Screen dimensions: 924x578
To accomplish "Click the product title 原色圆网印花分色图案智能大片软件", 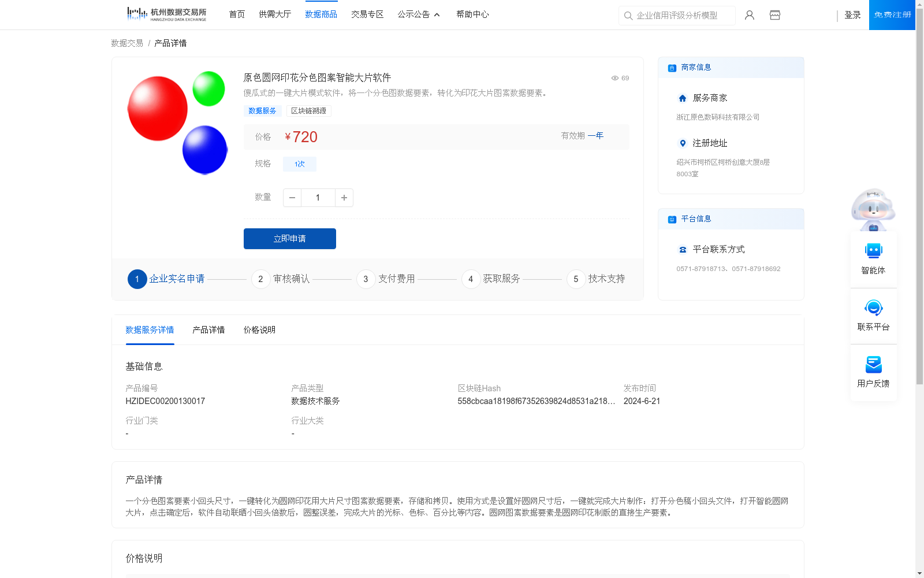I will point(317,77).
